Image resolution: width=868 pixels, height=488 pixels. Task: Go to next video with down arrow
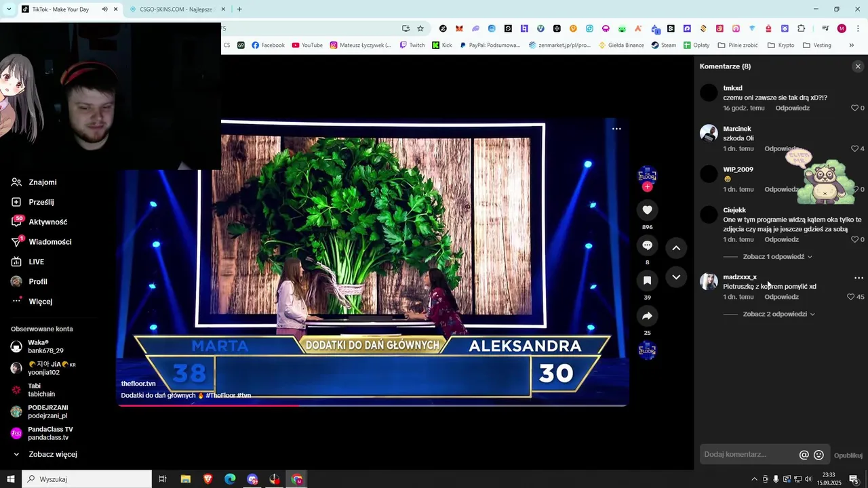676,277
